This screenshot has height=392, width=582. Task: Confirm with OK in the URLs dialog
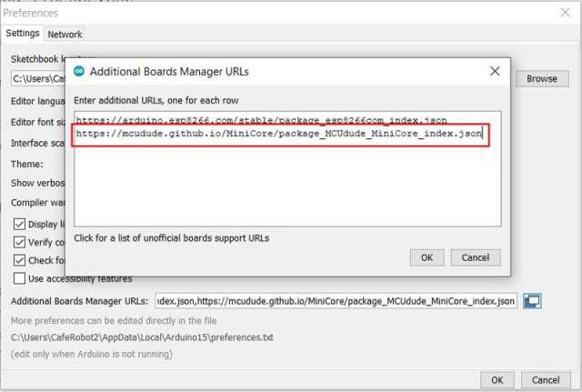(x=426, y=257)
